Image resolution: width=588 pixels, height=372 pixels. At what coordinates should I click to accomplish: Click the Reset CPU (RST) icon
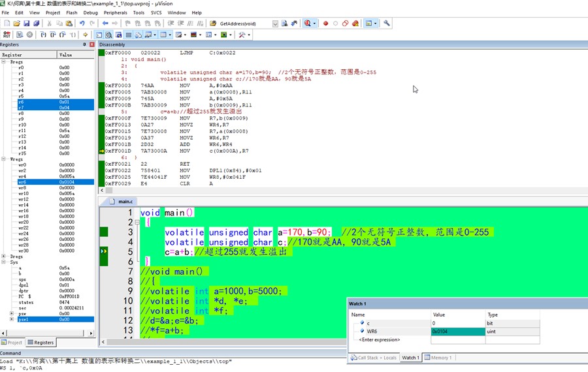(7, 35)
